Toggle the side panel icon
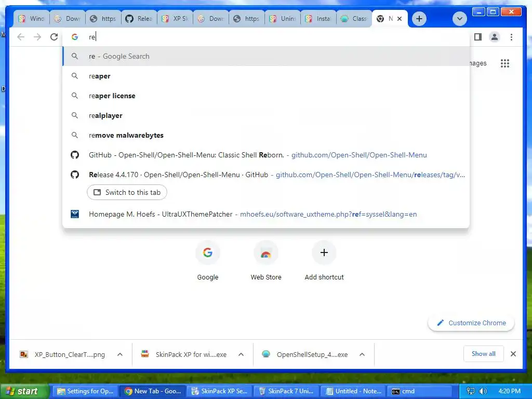 coord(478,37)
